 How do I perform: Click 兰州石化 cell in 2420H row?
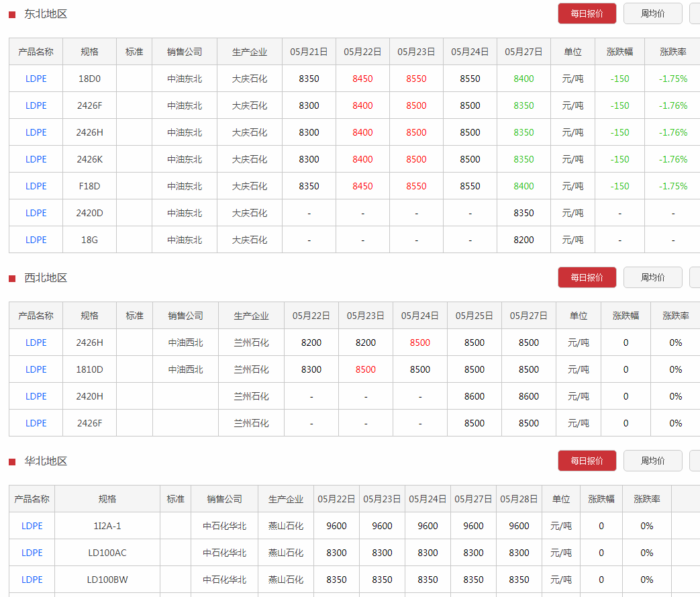click(251, 396)
